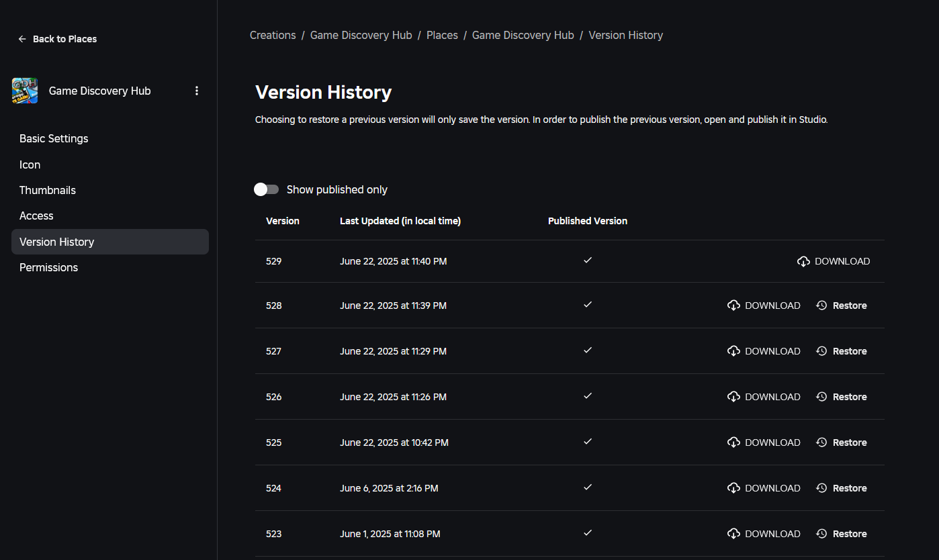Click the download cloud icon for version 528
939x560 pixels.
coord(733,306)
